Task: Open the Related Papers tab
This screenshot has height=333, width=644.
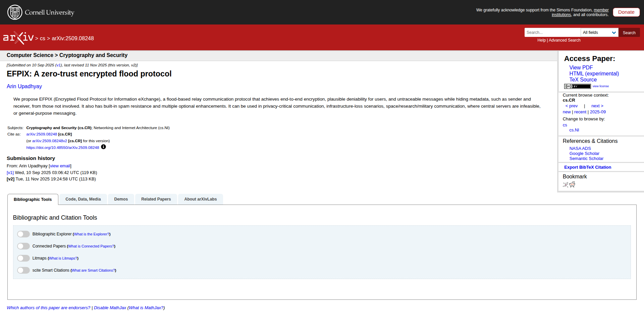Action: point(156,199)
